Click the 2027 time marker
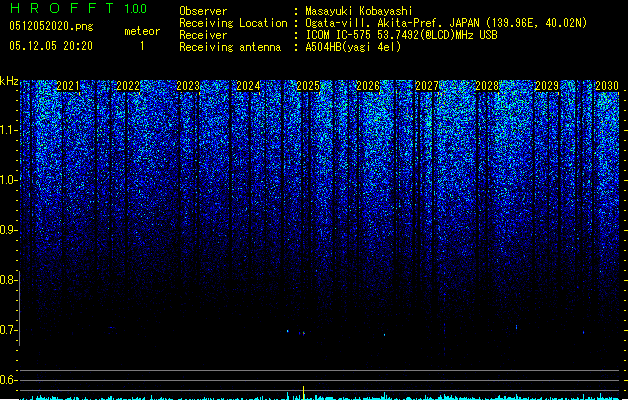This screenshot has height=400, width=629. pyautogui.click(x=427, y=86)
